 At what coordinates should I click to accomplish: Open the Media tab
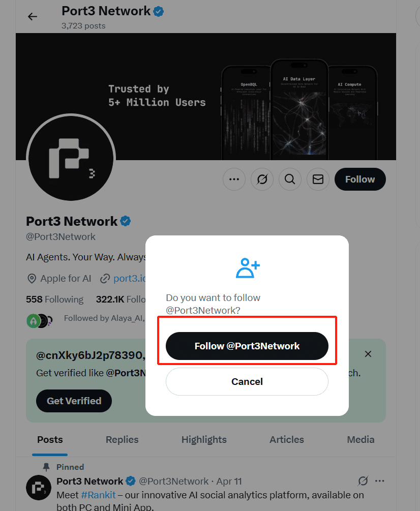[x=361, y=440]
